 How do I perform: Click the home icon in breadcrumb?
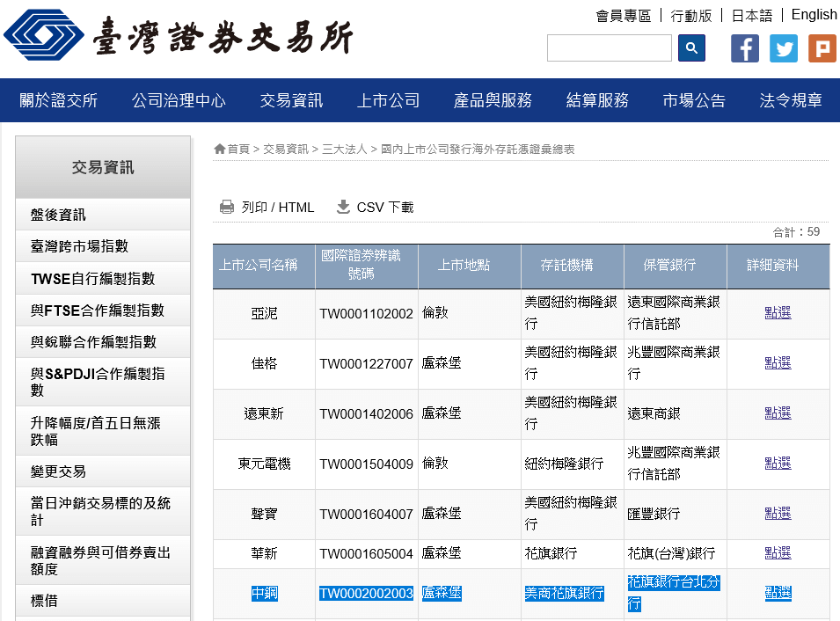click(219, 149)
